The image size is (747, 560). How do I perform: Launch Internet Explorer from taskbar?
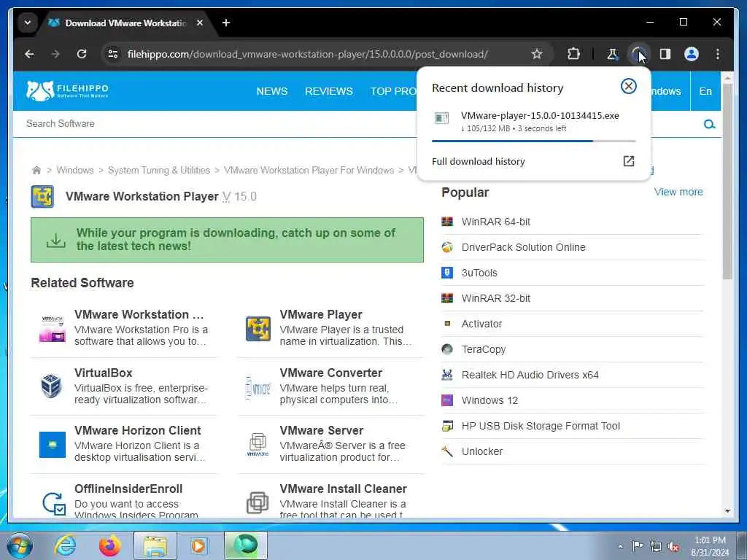pyautogui.click(x=65, y=545)
